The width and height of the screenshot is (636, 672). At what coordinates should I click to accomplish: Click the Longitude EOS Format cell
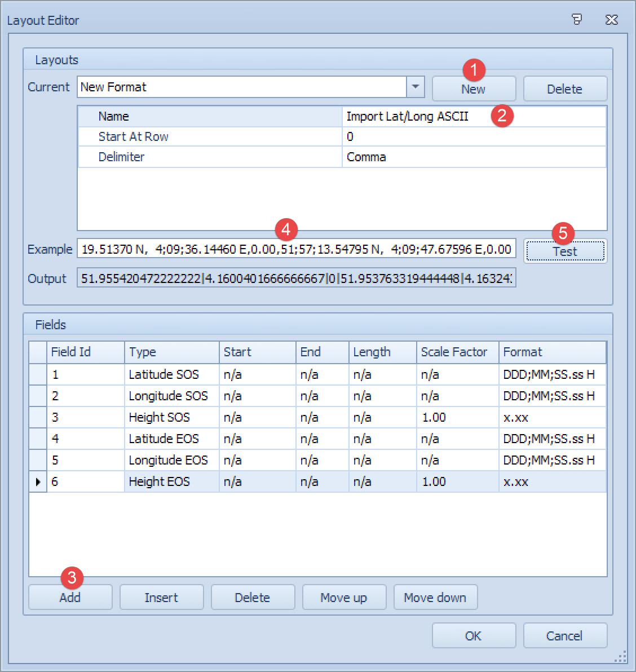click(x=551, y=461)
